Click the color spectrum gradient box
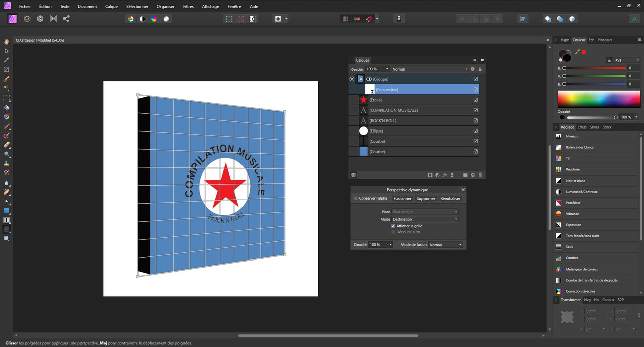 [599, 98]
